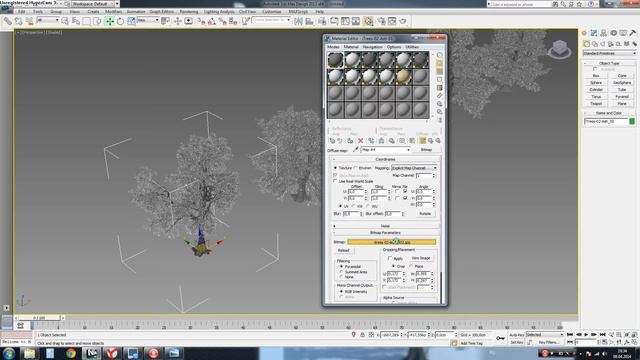640x360 pixels.
Task: Open Yandex browser from the taskbar
Action: 112,353
